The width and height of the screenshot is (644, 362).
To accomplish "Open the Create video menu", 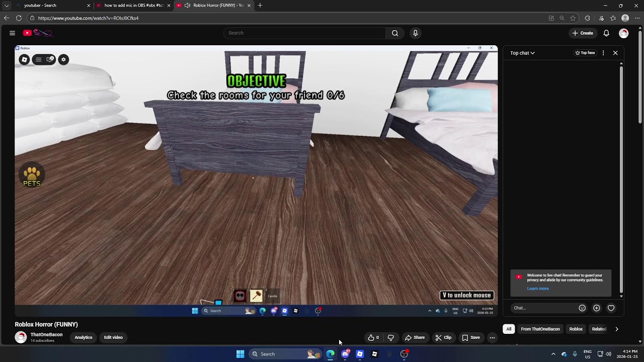I will click(583, 33).
